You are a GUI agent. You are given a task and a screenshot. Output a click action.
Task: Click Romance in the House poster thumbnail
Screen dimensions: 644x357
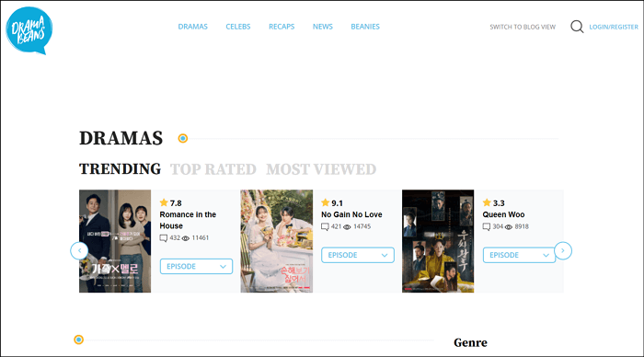(115, 241)
